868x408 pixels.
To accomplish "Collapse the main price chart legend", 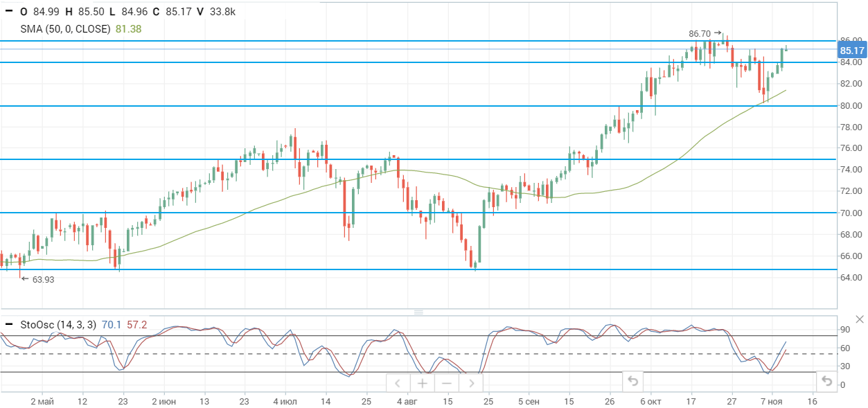I will coord(8,11).
